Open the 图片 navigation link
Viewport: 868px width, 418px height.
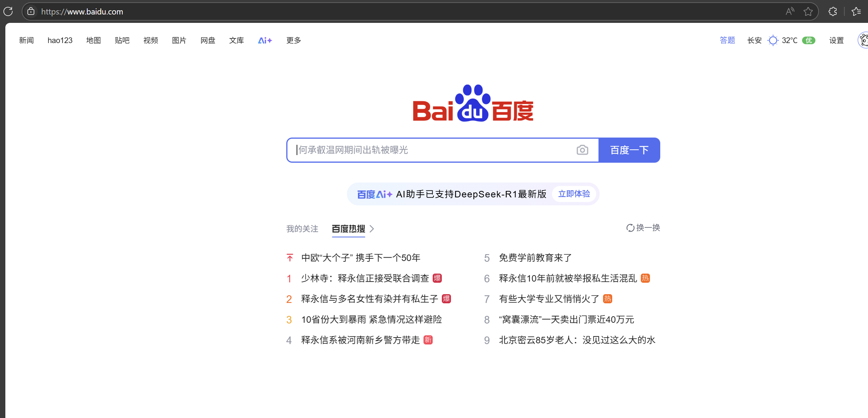[179, 40]
